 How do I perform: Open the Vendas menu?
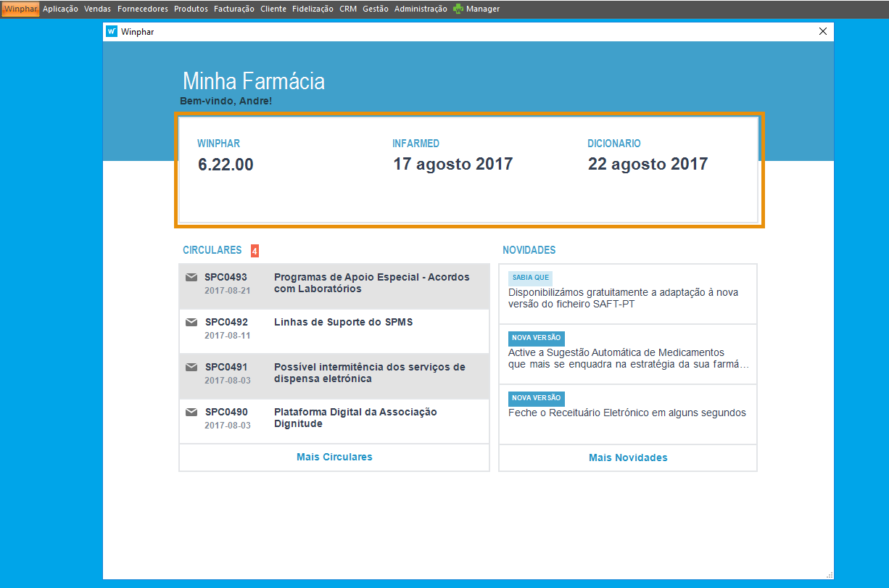[x=97, y=9]
